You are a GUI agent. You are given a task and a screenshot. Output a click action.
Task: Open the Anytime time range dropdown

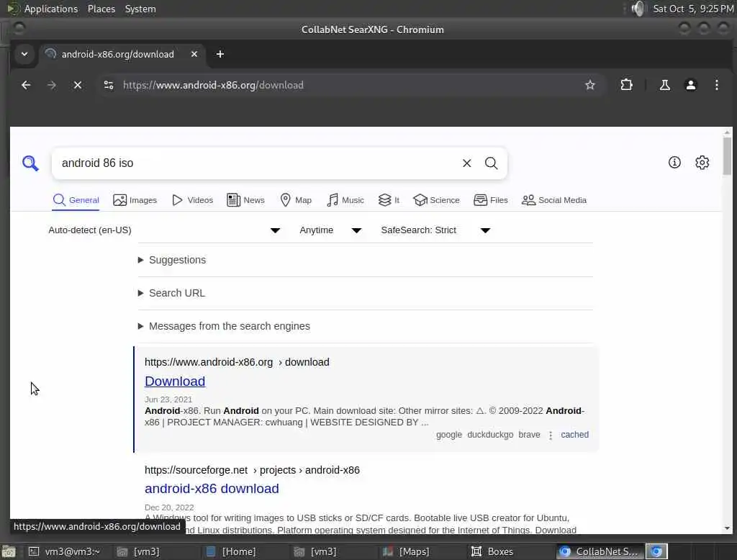[x=330, y=230]
